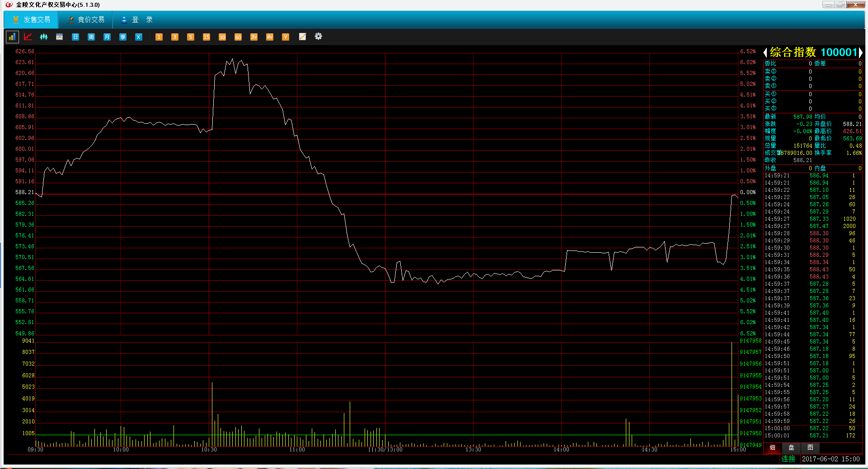Switch to the red time-sharing line chart
The width and height of the screenshot is (868, 469).
tap(28, 37)
